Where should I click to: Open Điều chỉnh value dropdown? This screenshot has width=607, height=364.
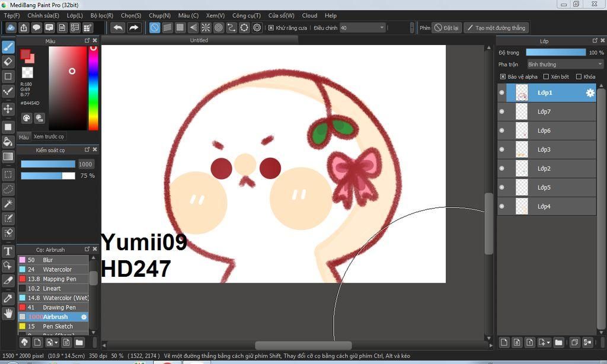point(382,28)
